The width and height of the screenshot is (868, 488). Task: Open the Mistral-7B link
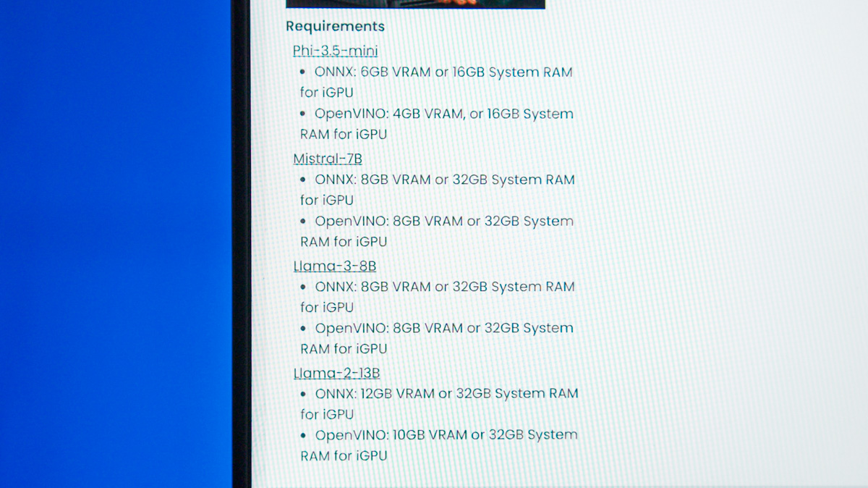pyautogui.click(x=328, y=159)
